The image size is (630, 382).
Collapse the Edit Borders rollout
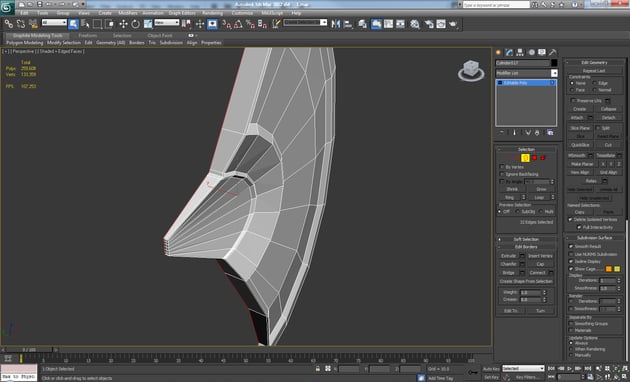point(526,247)
